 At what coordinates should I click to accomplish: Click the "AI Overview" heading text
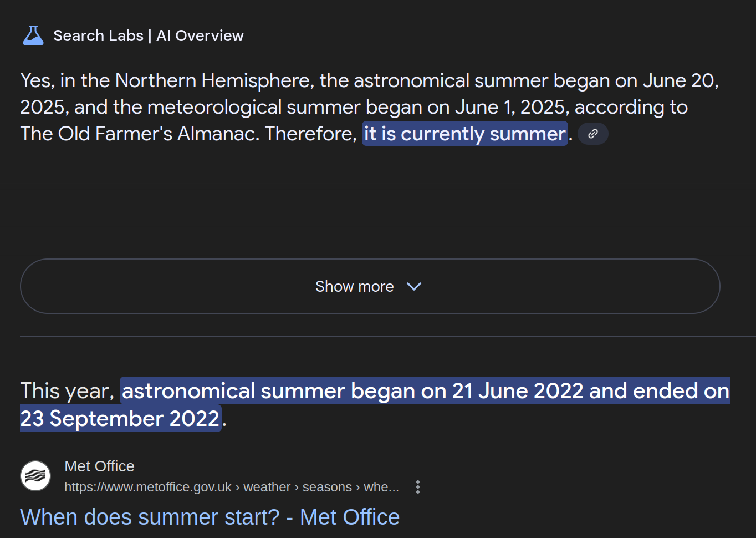pyautogui.click(x=200, y=35)
